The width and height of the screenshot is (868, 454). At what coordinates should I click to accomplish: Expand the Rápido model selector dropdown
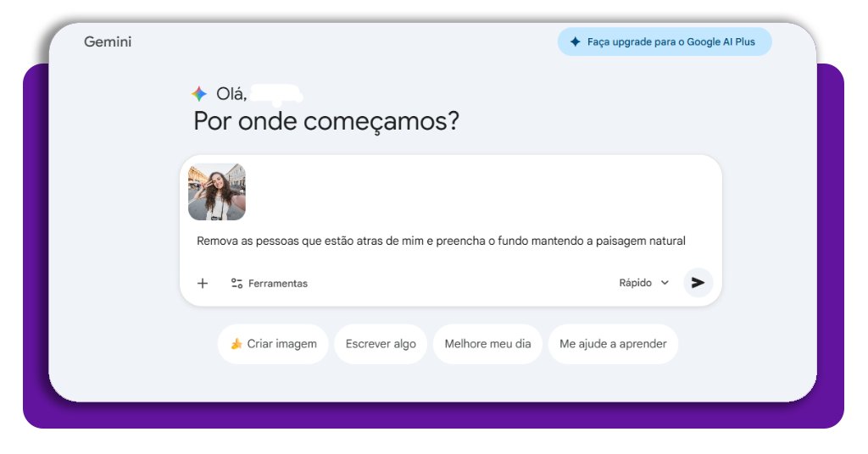[x=644, y=283]
